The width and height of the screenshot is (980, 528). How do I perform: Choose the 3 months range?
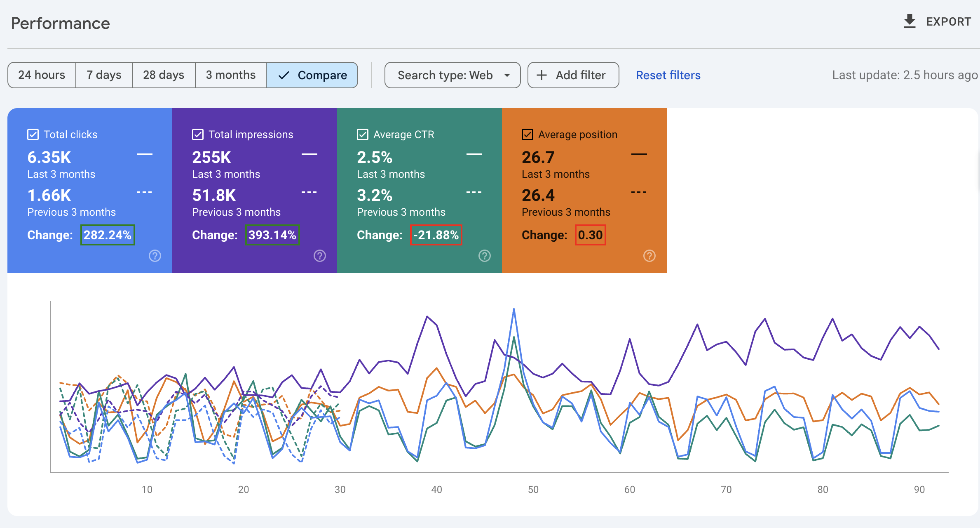click(231, 75)
